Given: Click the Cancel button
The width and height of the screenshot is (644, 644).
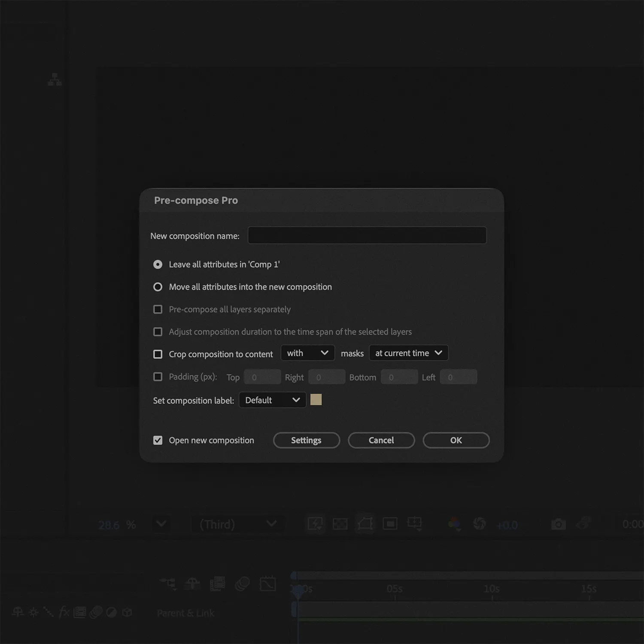Looking at the screenshot, I should (x=381, y=440).
